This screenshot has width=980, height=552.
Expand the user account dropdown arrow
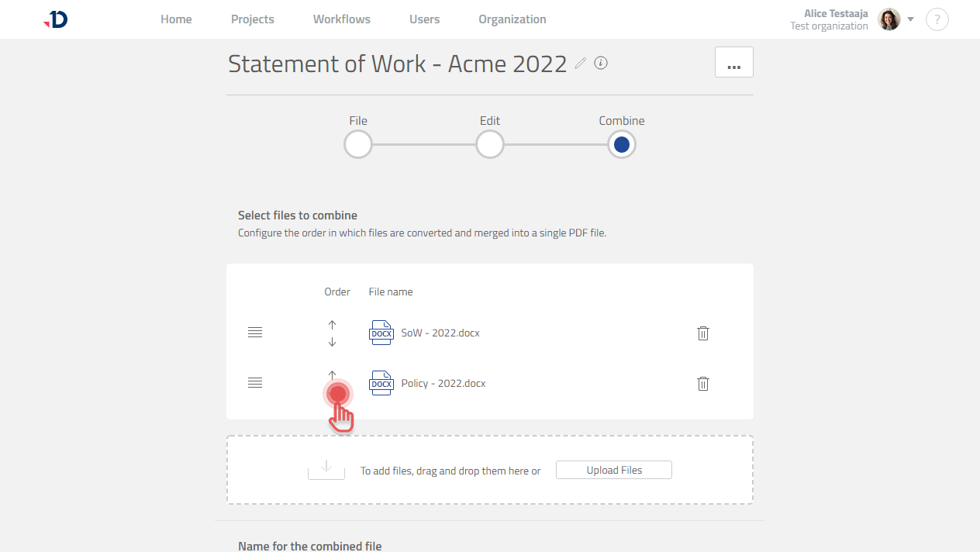[x=911, y=19]
